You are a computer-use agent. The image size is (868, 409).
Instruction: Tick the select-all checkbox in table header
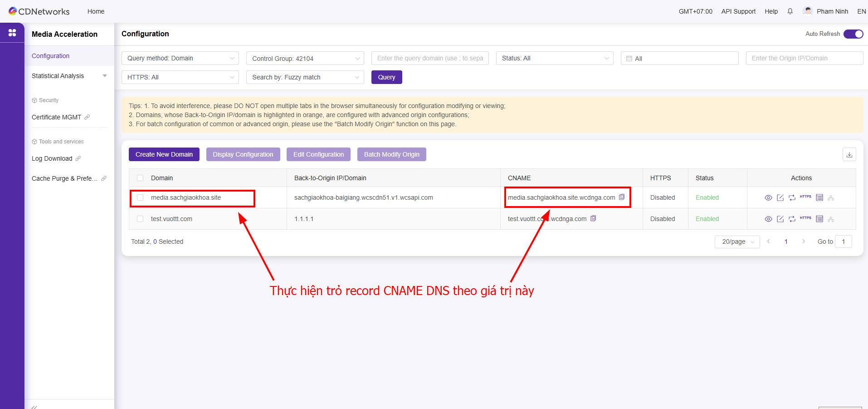pos(140,178)
